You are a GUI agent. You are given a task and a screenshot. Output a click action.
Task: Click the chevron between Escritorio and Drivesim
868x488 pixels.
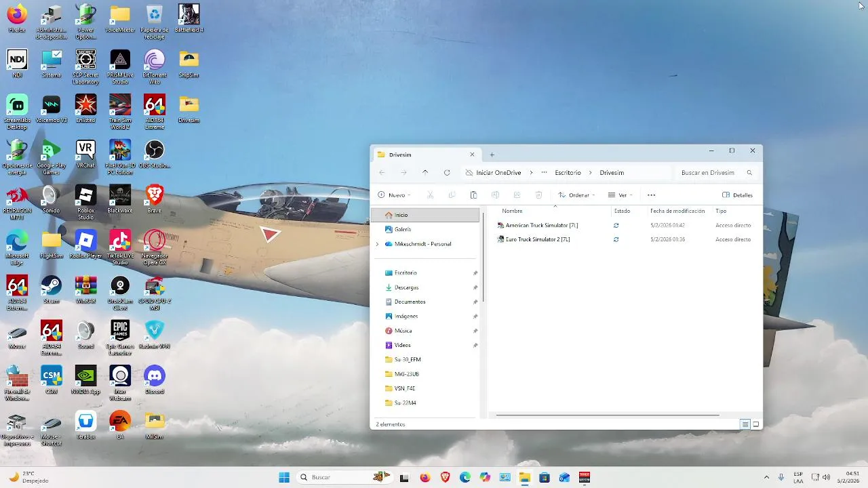(591, 173)
